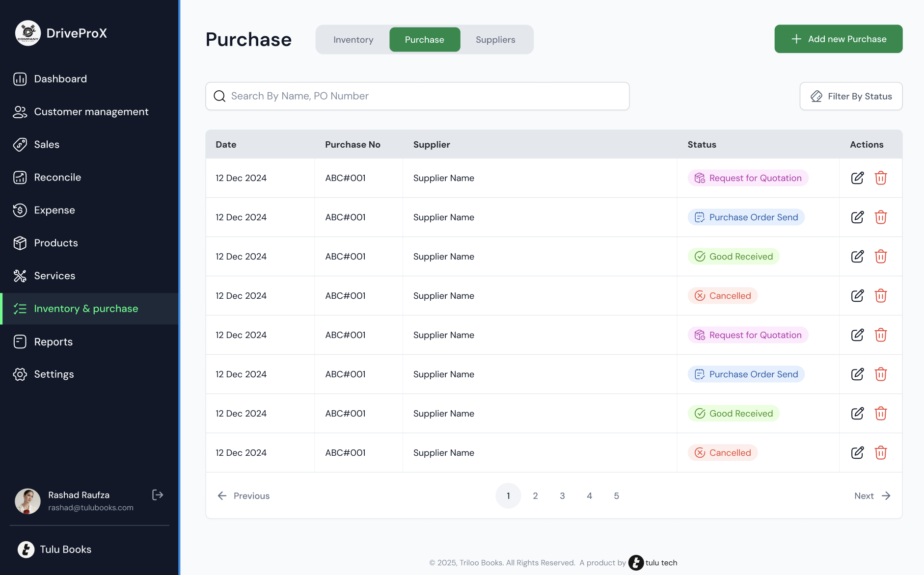
Task: Select page 3 in pagination
Action: click(562, 496)
